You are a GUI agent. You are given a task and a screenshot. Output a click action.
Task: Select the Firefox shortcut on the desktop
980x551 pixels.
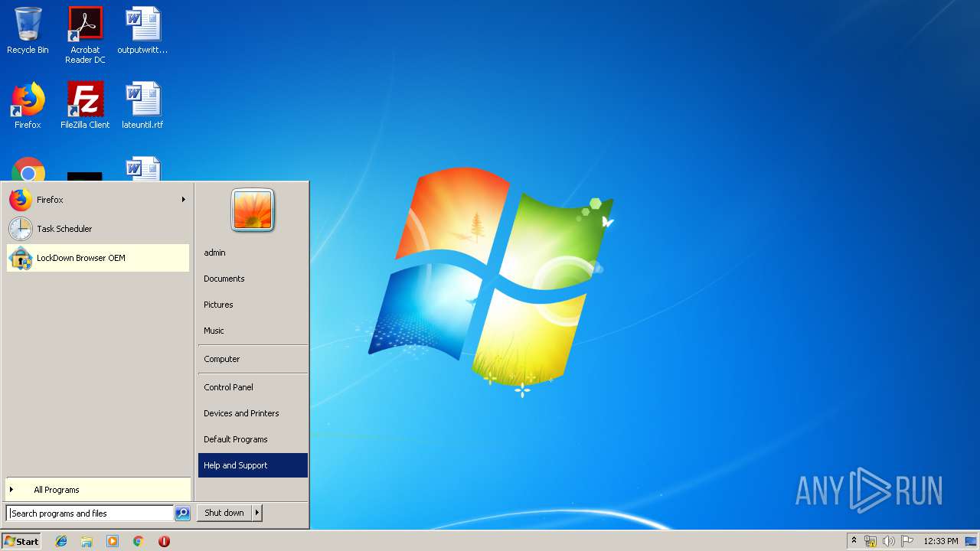[x=28, y=106]
